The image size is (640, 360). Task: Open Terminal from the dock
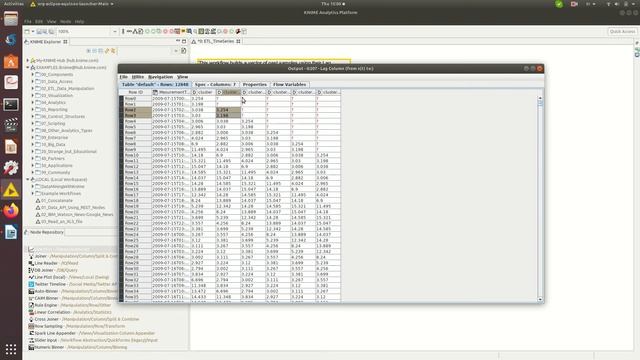[11, 104]
